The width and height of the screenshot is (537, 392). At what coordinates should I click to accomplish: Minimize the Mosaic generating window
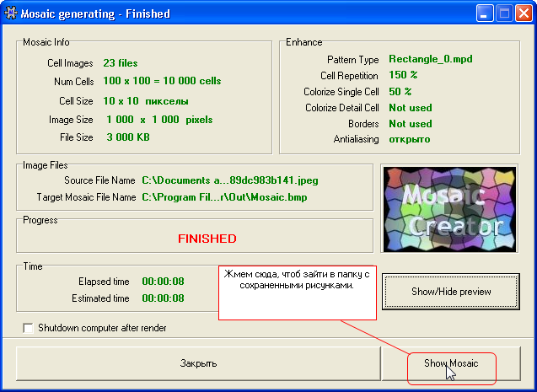[x=484, y=13]
